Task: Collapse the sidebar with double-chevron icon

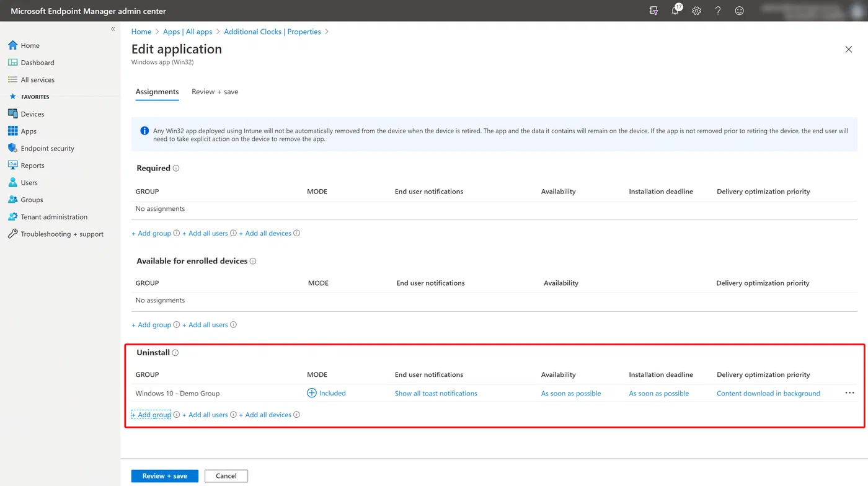Action: point(113,29)
